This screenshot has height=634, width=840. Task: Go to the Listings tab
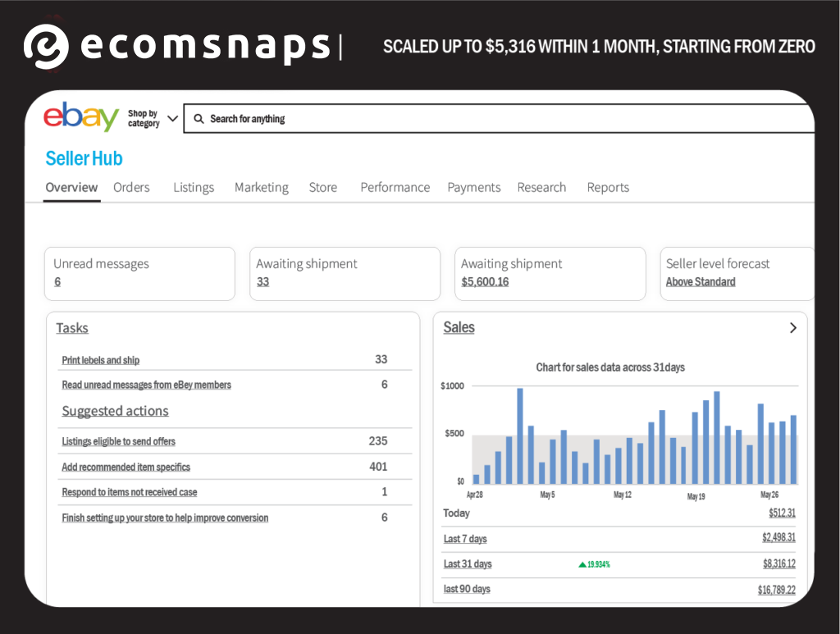194,188
